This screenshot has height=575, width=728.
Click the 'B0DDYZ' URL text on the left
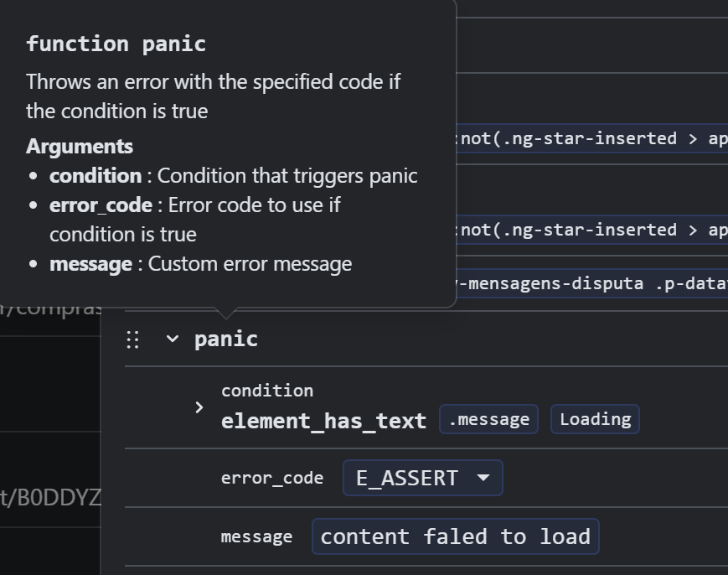50,498
